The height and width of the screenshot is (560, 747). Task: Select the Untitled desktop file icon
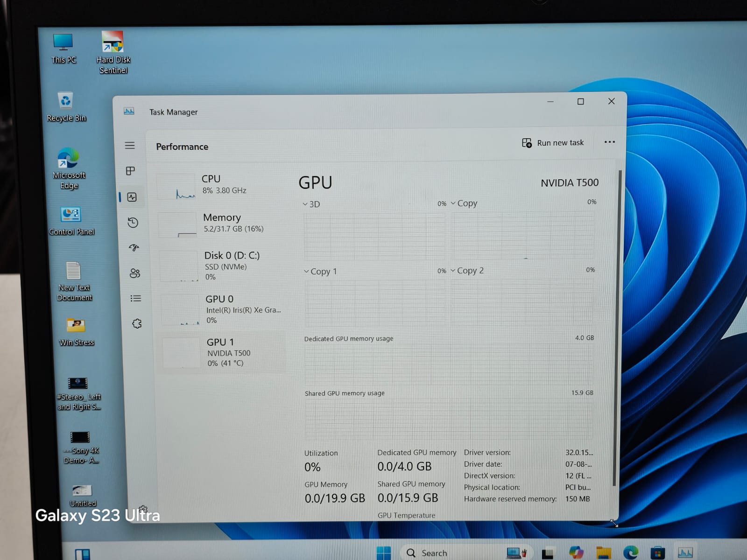tap(83, 496)
